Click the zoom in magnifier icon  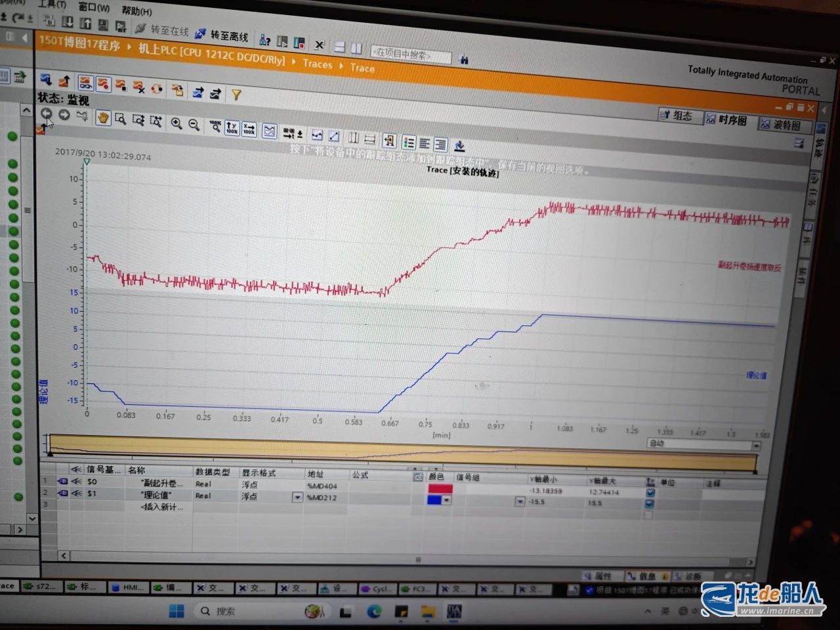(177, 123)
